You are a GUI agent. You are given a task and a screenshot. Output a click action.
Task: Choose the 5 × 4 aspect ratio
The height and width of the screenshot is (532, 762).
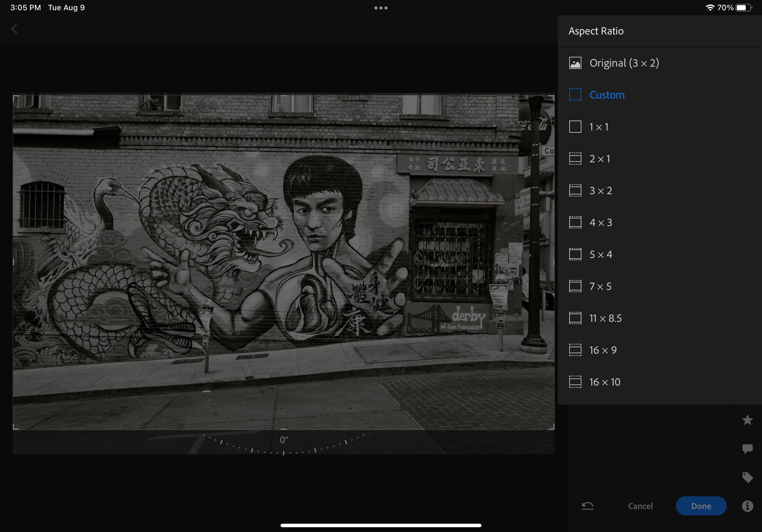[600, 255]
